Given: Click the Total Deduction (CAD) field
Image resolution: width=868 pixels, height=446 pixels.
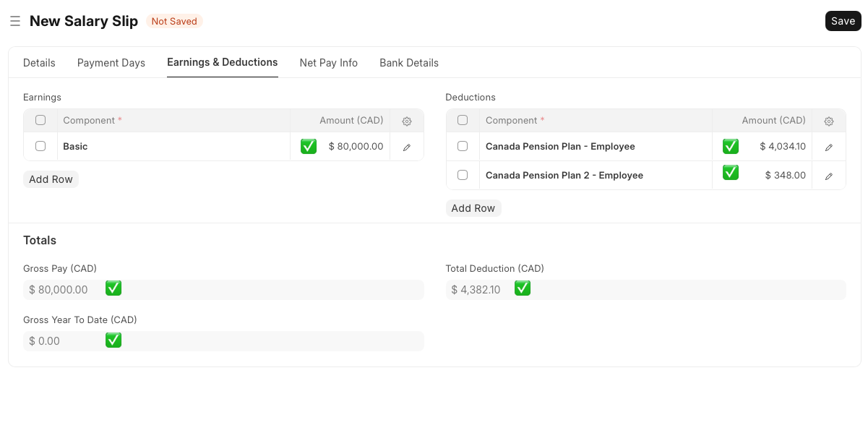Looking at the screenshot, I should click(646, 290).
